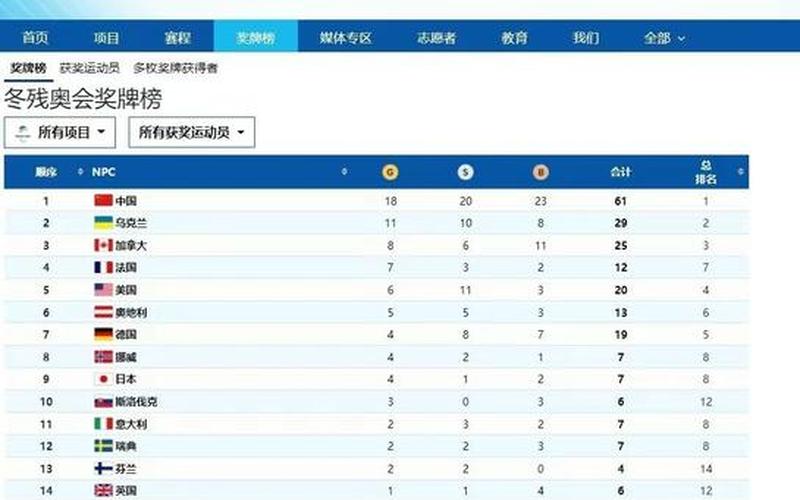Open the 媒体专区 navigation item
800x500 pixels.
tap(345, 38)
